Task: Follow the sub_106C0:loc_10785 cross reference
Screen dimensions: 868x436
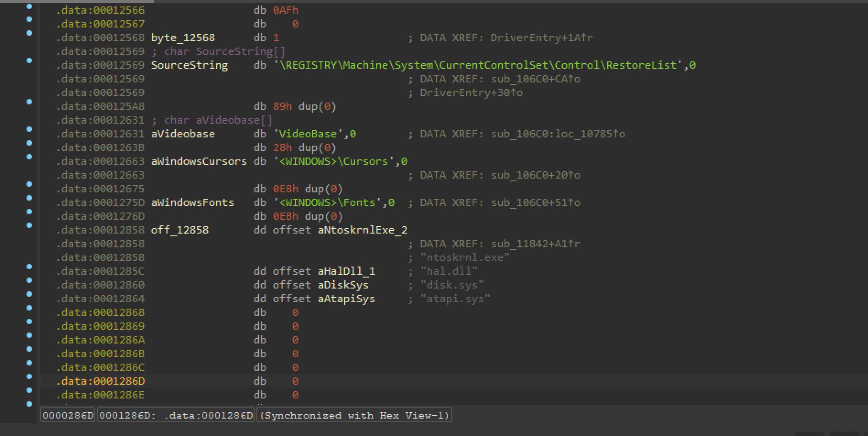Action: tap(558, 134)
